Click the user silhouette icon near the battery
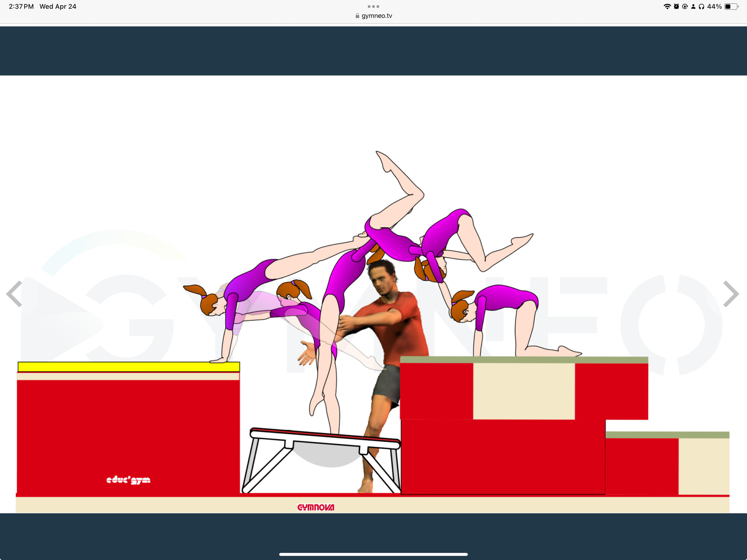The image size is (747, 560). pyautogui.click(x=694, y=6)
